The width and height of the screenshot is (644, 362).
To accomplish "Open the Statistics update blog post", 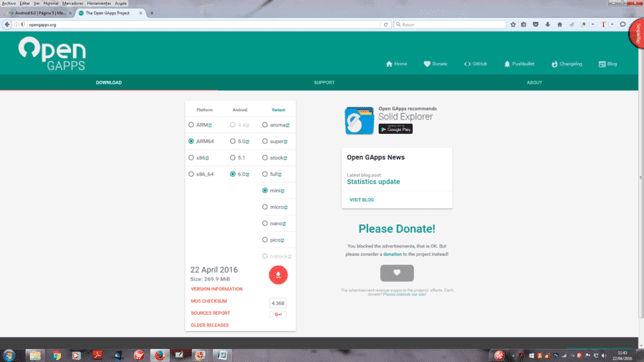I will (x=373, y=182).
